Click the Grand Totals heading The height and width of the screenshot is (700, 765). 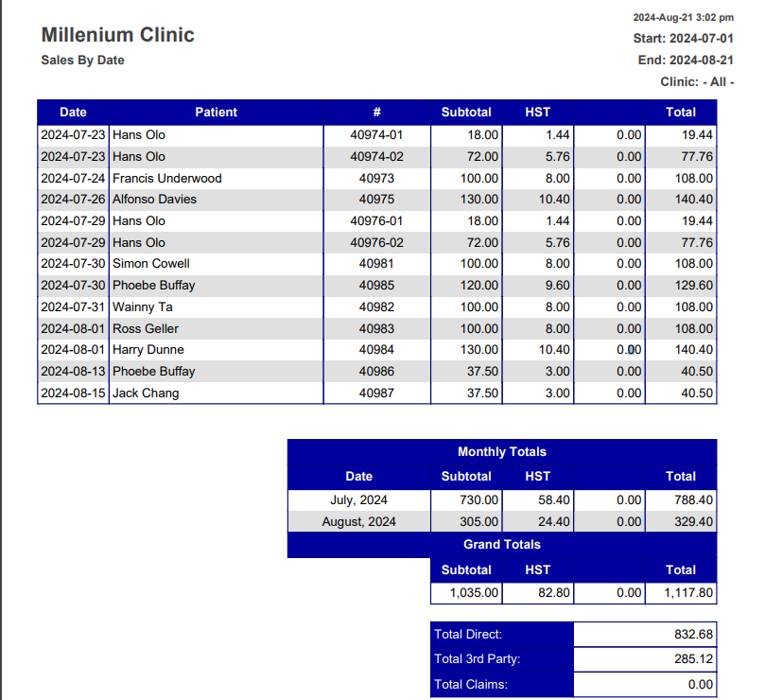(502, 544)
